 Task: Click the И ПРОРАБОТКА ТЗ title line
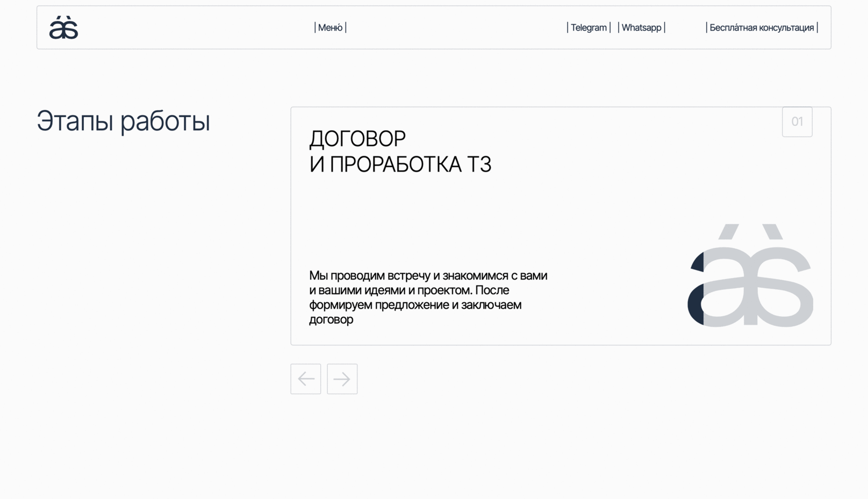coord(400,165)
